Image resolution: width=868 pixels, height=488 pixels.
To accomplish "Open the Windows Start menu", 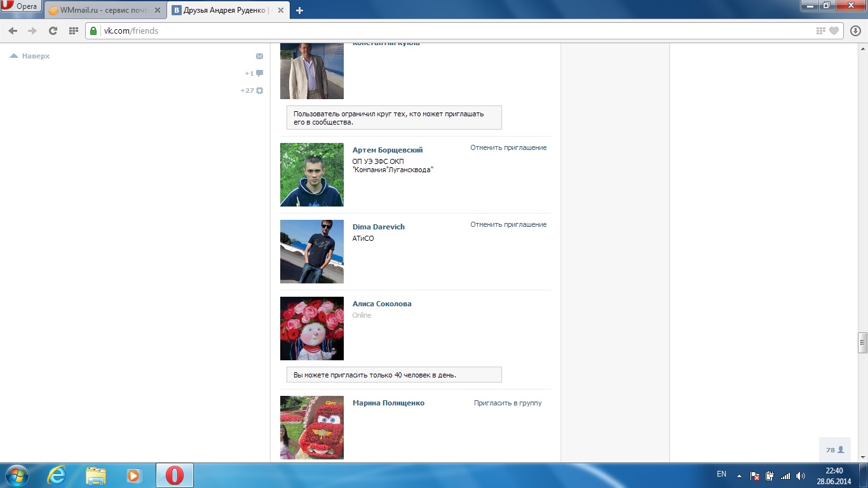I will (17, 475).
